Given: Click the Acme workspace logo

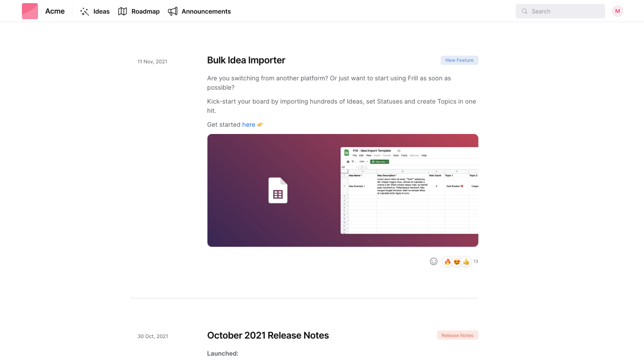Looking at the screenshot, I should (30, 11).
